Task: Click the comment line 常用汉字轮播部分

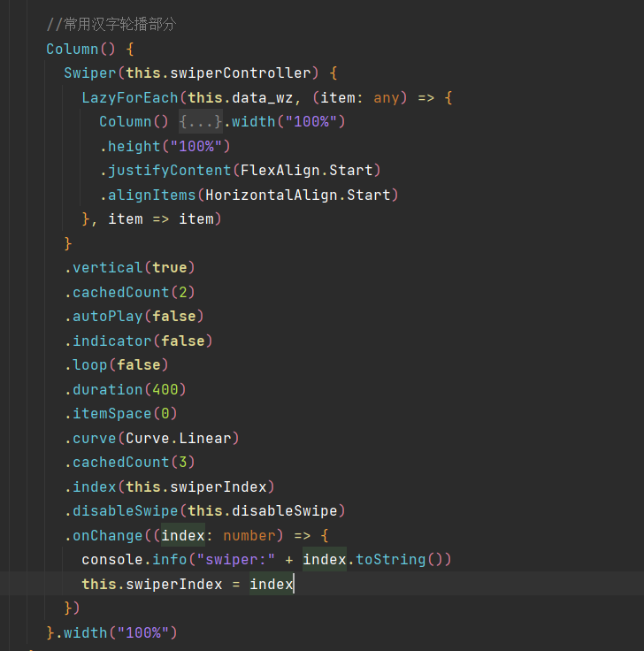Action: 111,25
